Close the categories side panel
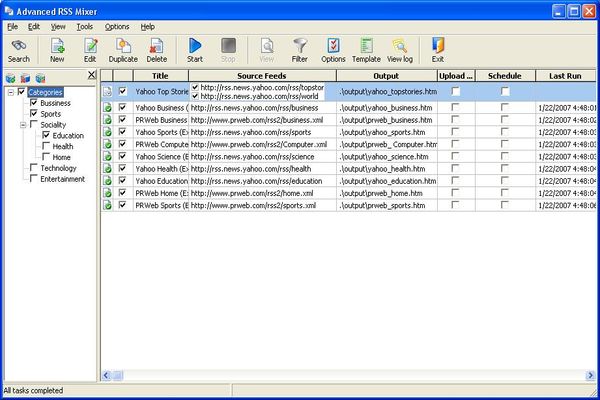This screenshot has width=600, height=400. 91,75
